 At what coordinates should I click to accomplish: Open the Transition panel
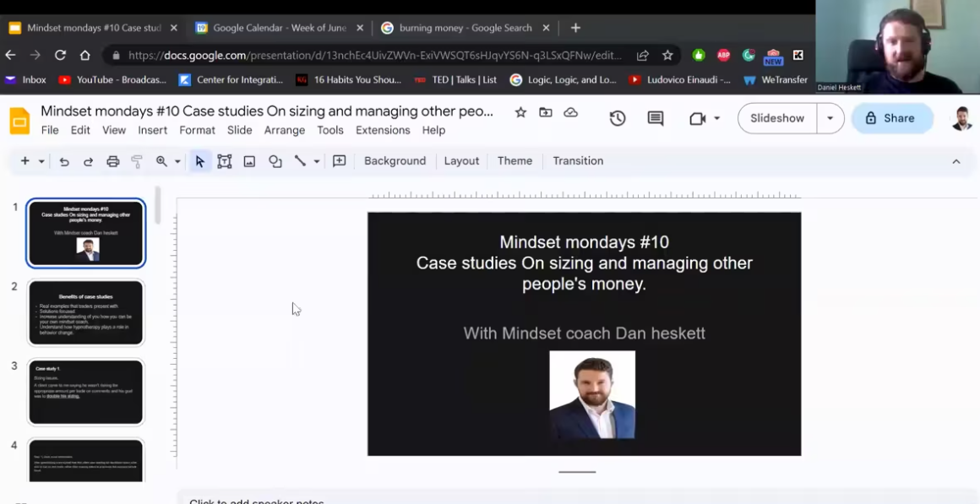[578, 161]
